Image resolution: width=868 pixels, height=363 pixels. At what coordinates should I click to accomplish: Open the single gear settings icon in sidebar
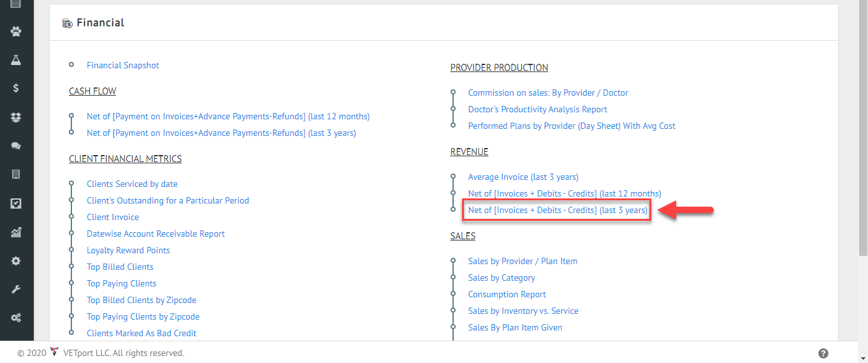[16, 261]
